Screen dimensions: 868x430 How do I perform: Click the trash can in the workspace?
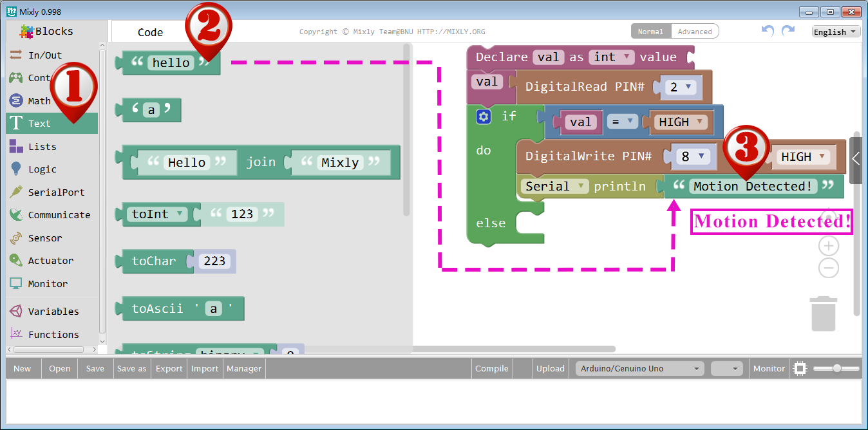click(824, 313)
